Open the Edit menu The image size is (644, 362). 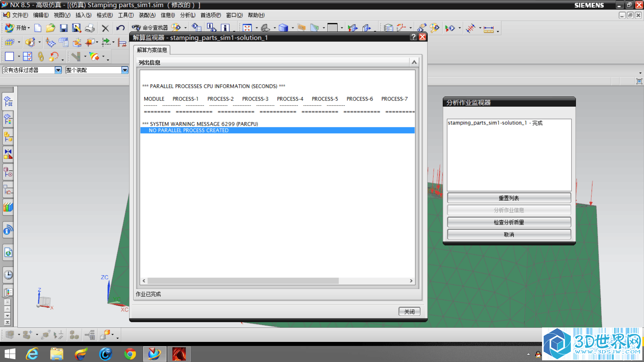[41, 15]
